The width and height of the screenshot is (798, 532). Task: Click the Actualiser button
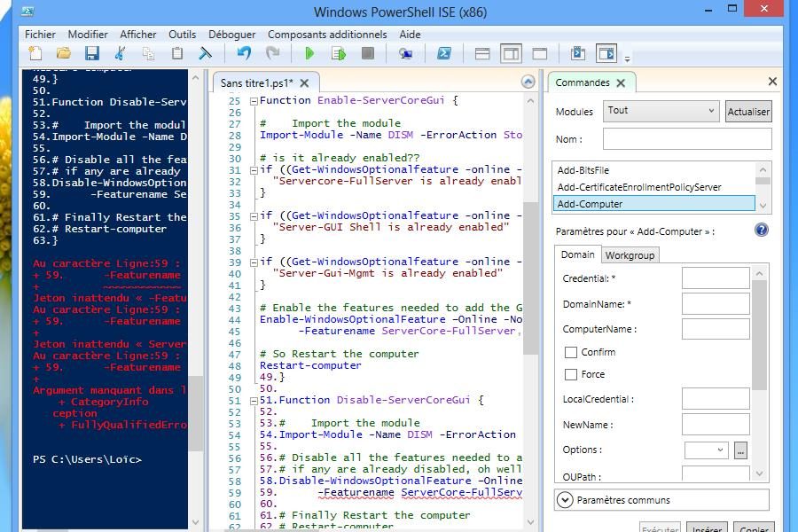point(748,112)
